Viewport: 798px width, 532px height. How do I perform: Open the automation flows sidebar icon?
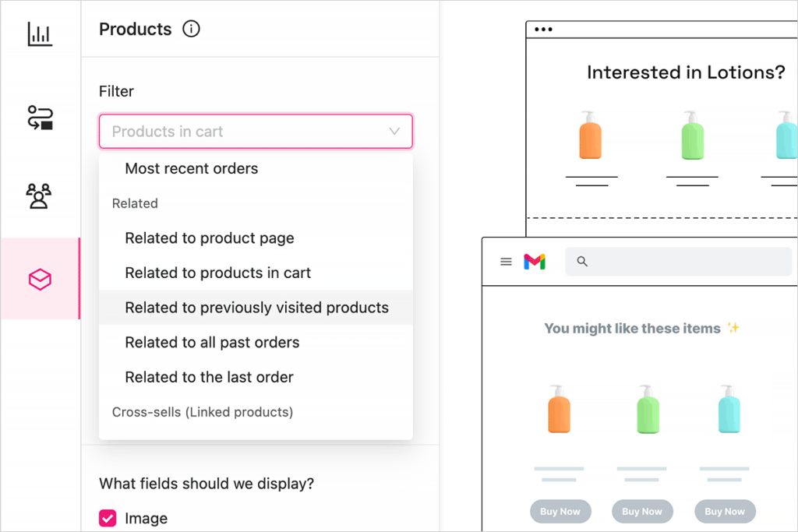tap(40, 118)
